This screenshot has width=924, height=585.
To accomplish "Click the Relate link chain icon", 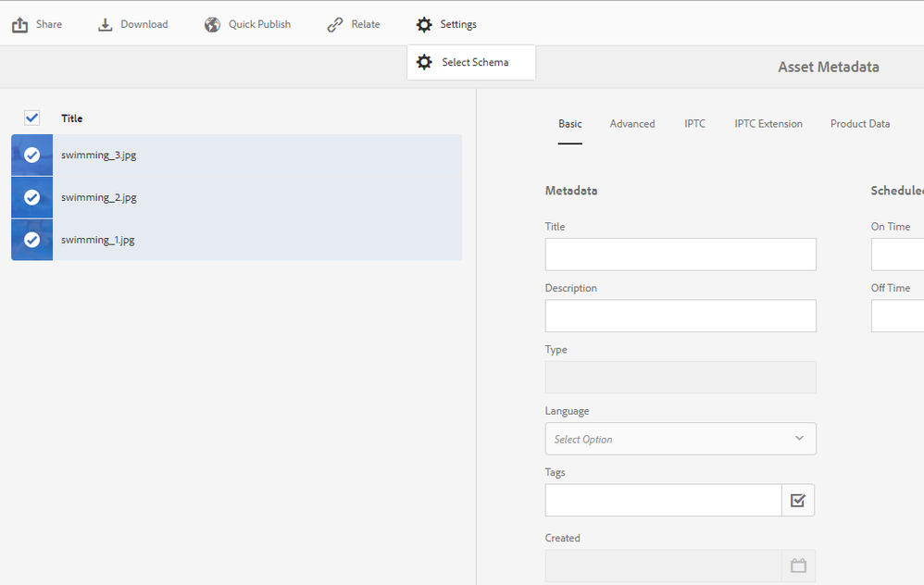I will pos(335,25).
